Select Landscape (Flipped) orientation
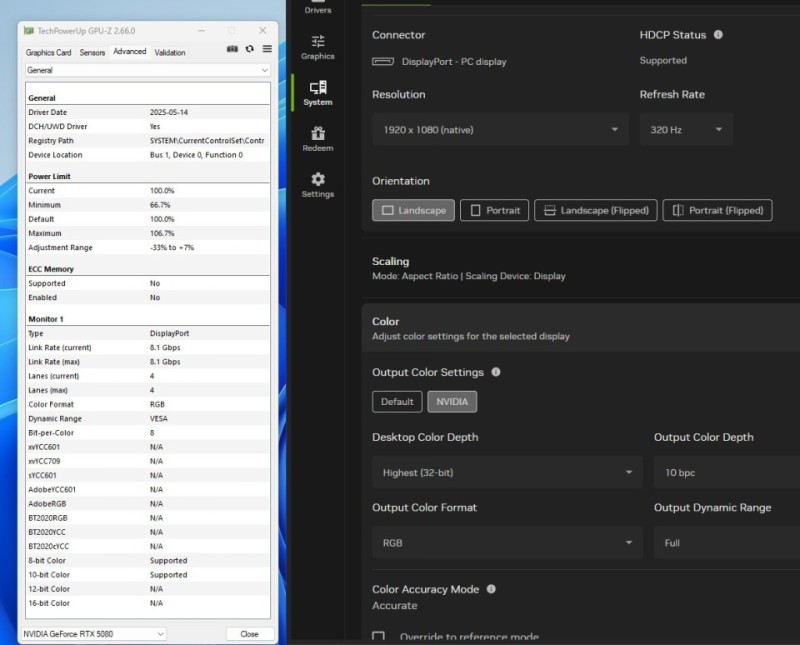This screenshot has height=645, width=800. [596, 210]
